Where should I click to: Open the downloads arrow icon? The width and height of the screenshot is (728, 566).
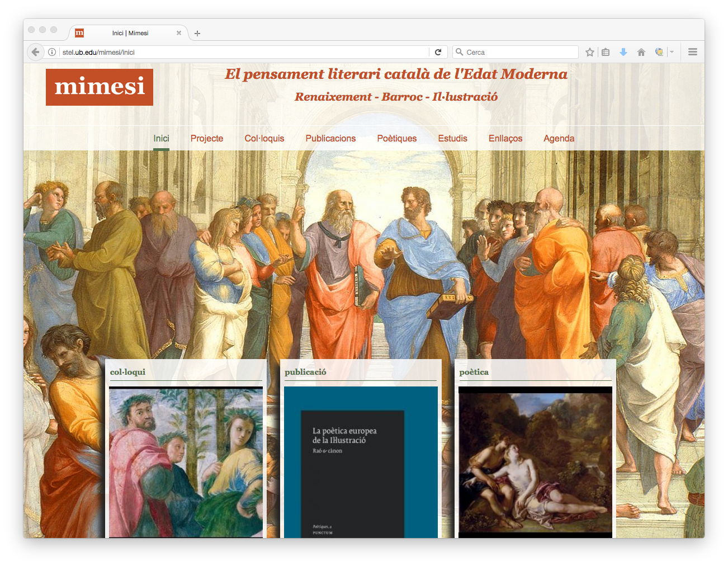[x=623, y=52]
